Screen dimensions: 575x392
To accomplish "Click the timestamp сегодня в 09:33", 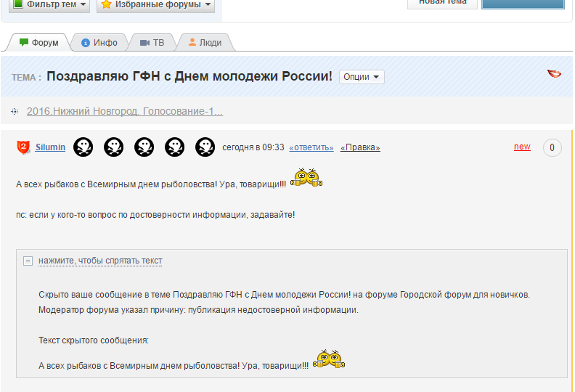I will click(253, 147).
